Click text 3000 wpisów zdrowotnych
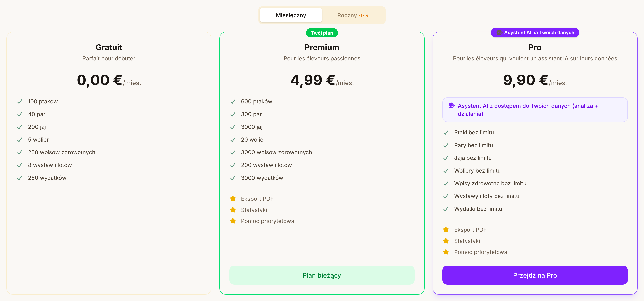This screenshot has height=301, width=644. coord(276,152)
